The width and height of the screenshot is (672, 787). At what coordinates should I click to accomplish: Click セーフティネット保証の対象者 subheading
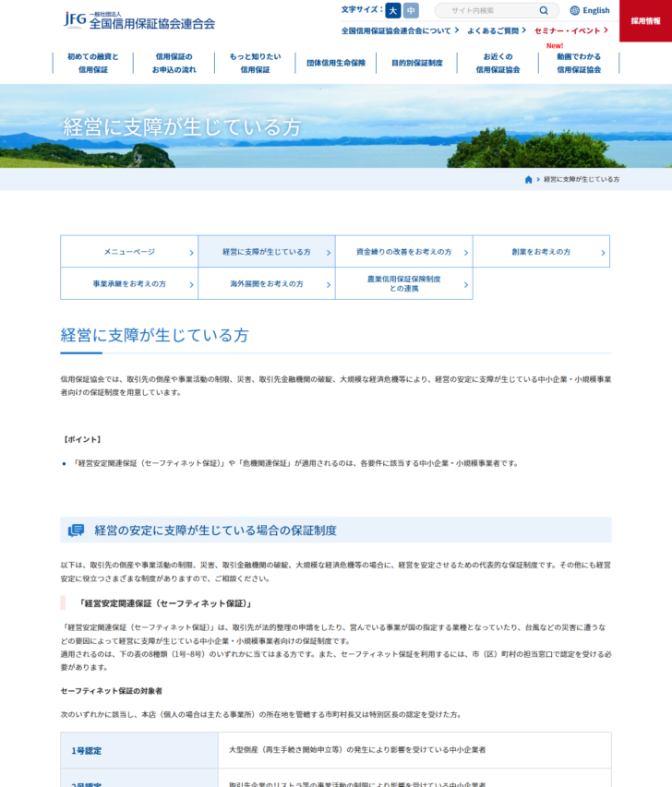tap(112, 691)
